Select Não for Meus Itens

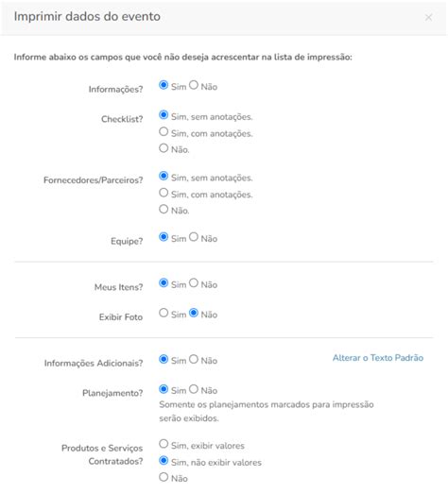[194, 283]
